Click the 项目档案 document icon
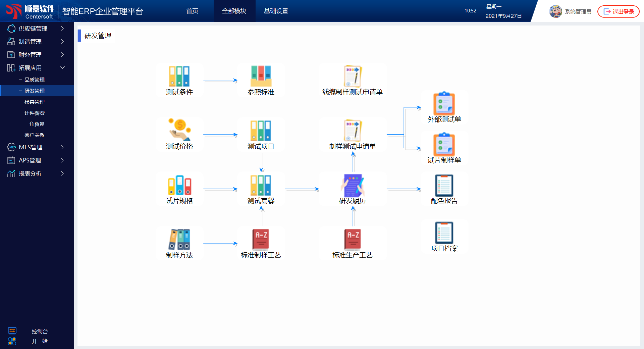 444,233
